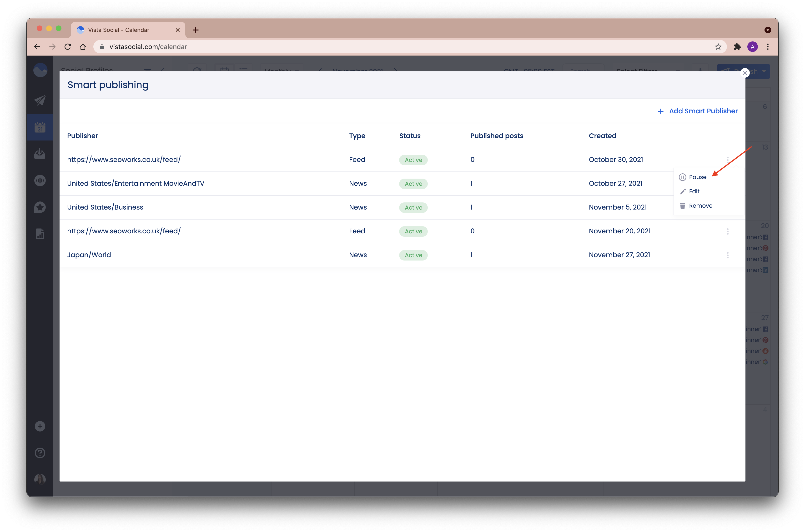Viewport: 805px width, 532px height.
Task: Open the paper plane publish icon in sidebar
Action: 40,100
